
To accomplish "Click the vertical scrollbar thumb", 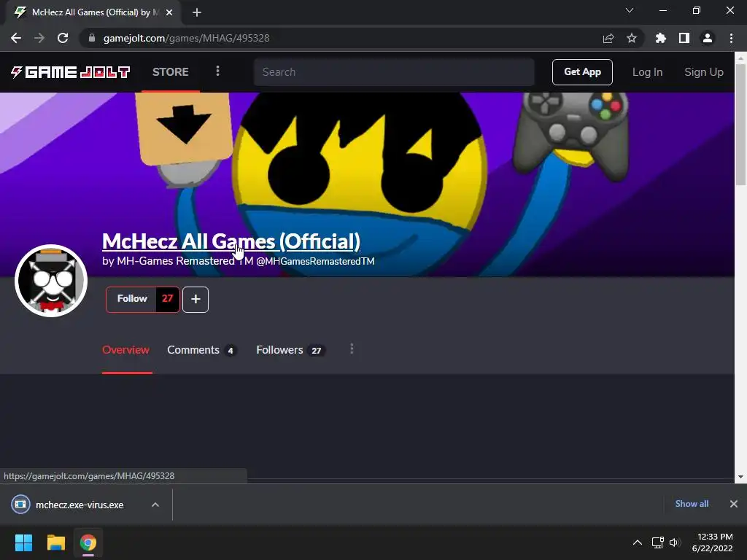I will (x=741, y=125).
